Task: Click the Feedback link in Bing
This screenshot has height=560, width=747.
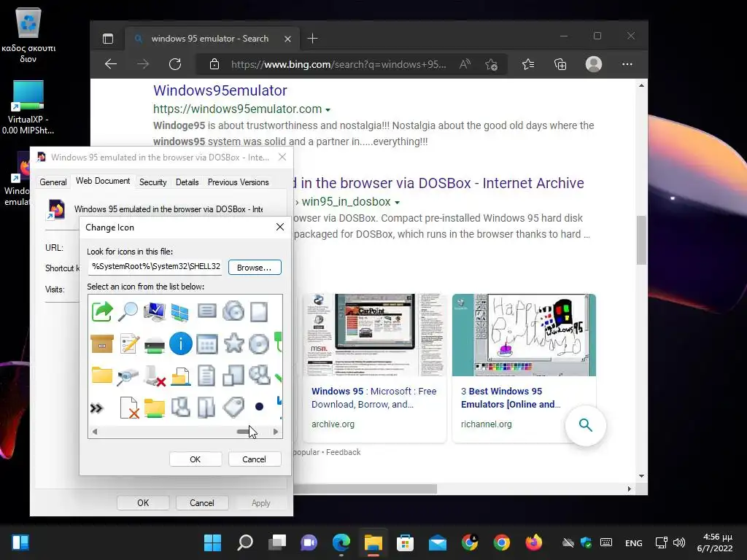Action: (x=343, y=452)
